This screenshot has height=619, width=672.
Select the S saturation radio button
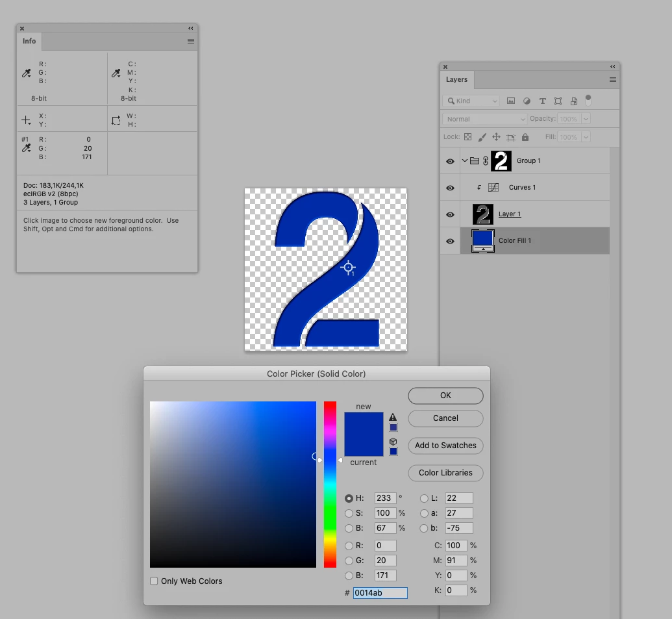pos(349,513)
